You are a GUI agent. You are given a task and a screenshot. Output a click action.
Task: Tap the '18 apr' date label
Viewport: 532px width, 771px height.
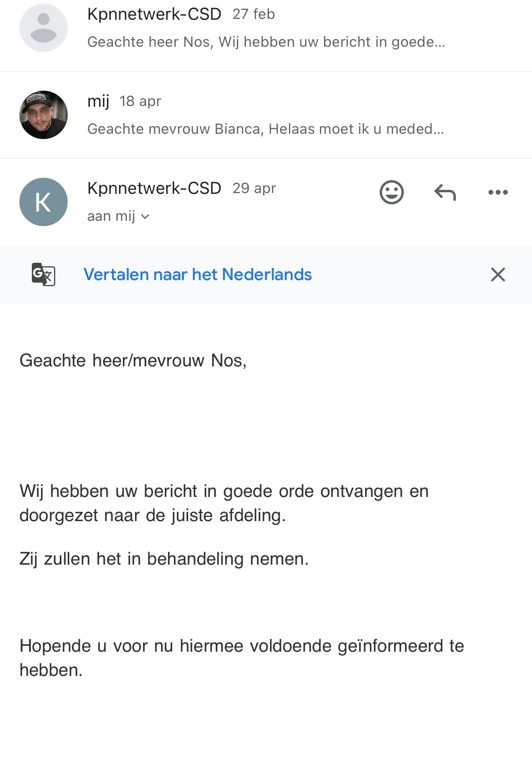[x=140, y=101]
